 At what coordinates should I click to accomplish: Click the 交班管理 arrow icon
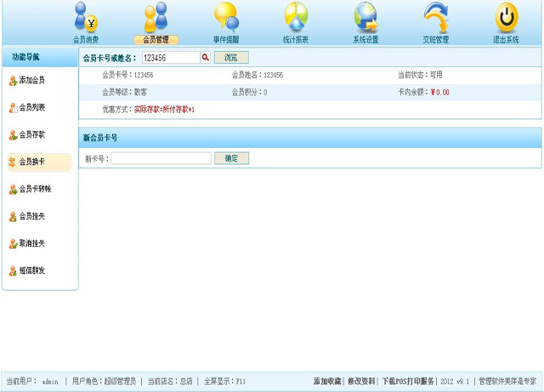tap(436, 17)
